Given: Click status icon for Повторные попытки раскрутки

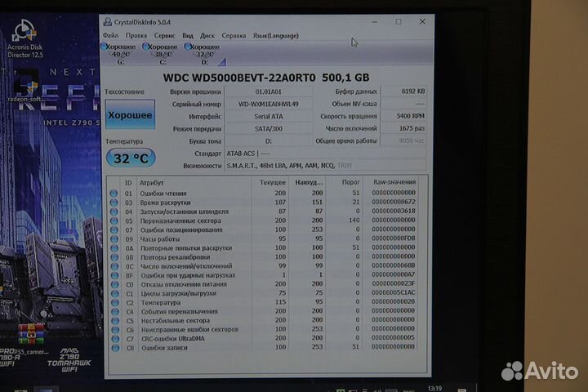Looking at the screenshot, I should click(114, 248).
